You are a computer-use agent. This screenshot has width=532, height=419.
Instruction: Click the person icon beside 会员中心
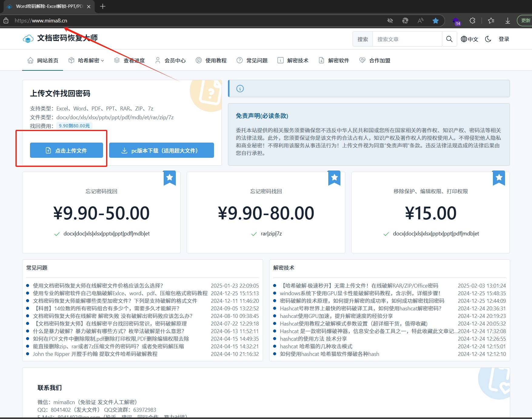point(158,60)
